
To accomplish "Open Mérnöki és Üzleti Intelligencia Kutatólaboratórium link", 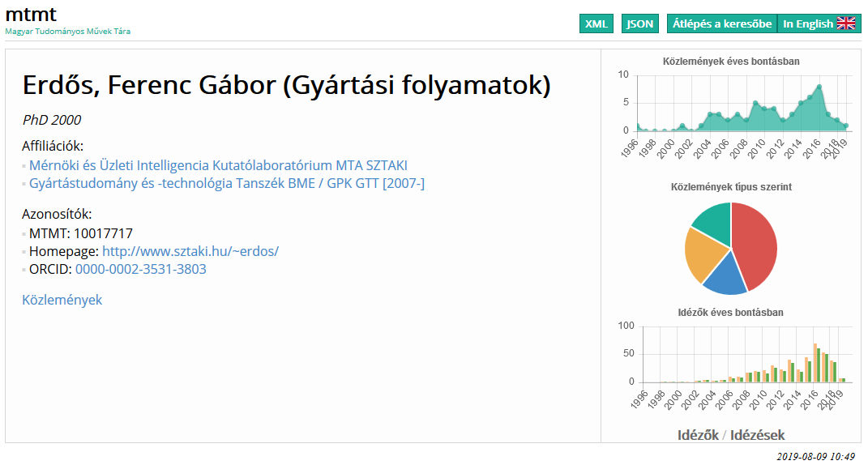I will point(218,165).
